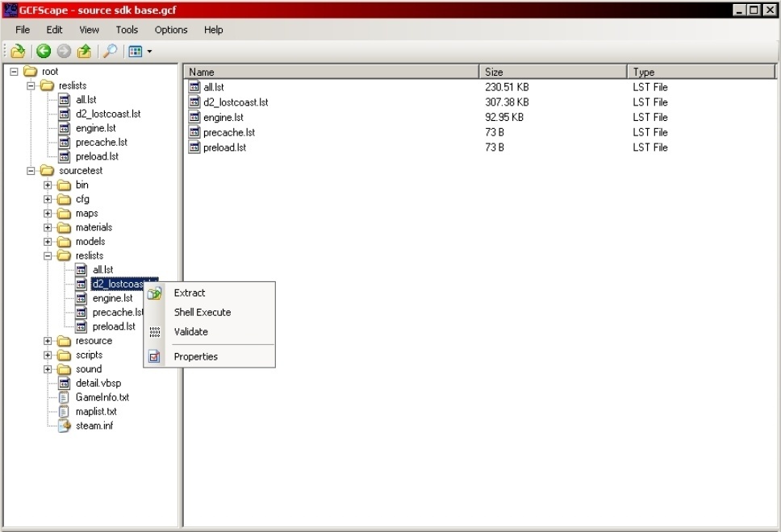The image size is (781, 532).
Task: Select all.lst under sourcetest's reslists in tree
Action: [x=103, y=270]
